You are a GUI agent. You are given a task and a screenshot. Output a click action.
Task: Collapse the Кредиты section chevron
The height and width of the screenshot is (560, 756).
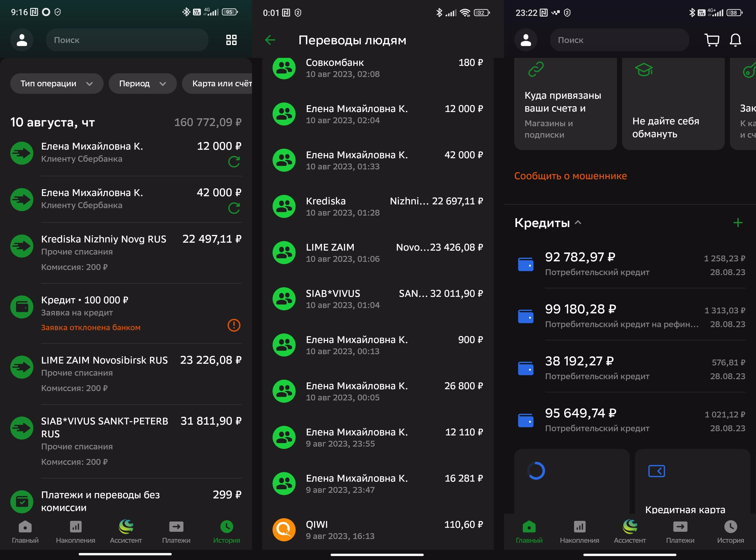pos(578,223)
